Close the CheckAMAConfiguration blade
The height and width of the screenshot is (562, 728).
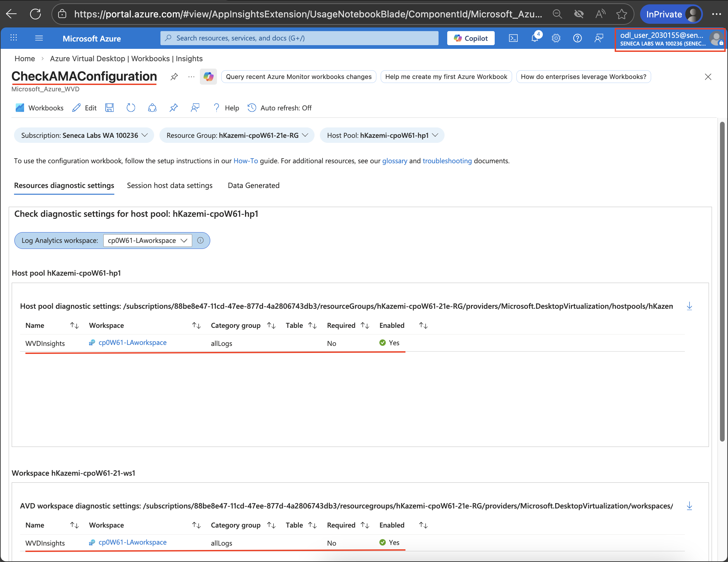coord(708,77)
